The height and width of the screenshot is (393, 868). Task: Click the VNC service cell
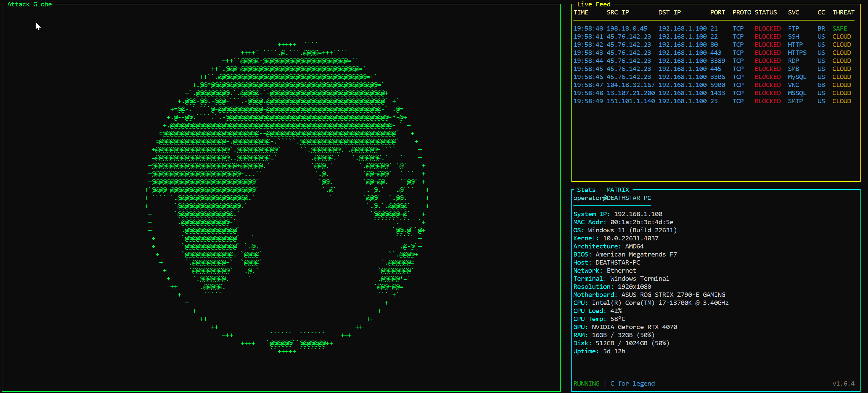pyautogui.click(x=794, y=85)
